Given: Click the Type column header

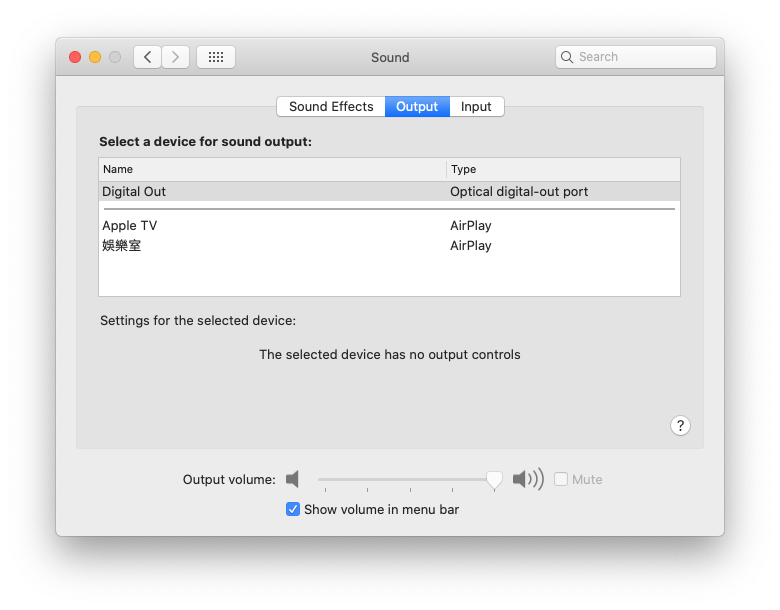Looking at the screenshot, I should pos(564,169).
